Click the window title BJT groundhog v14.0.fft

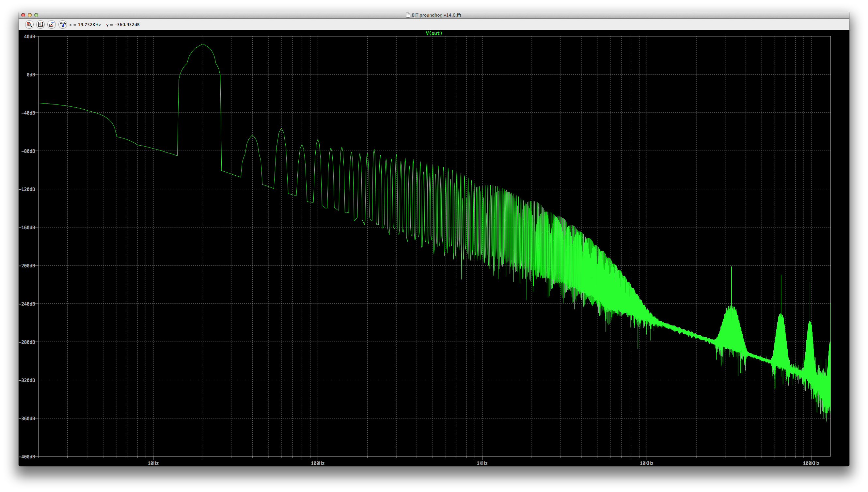(x=436, y=15)
